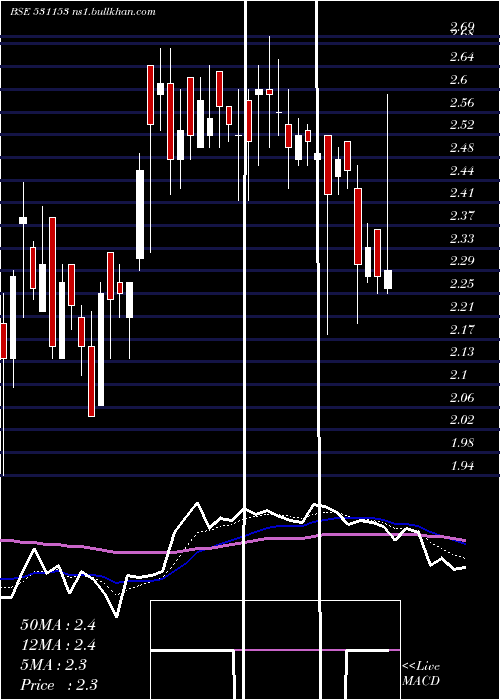Select the lowest red candlestick near 2.06
500x700 pixels.
[x=92, y=381]
